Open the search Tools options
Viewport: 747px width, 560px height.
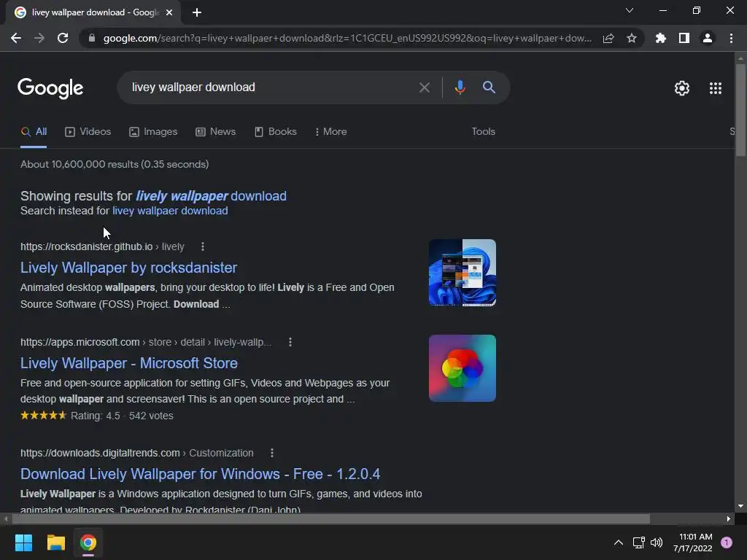[483, 132]
